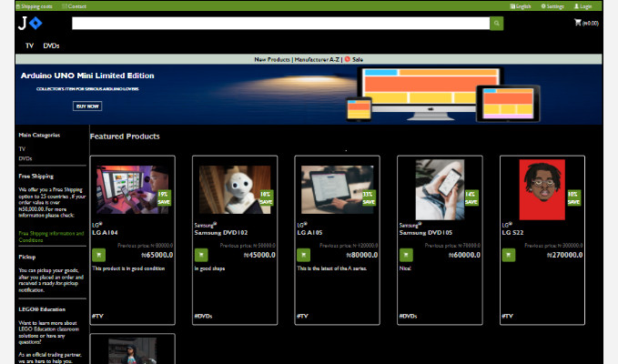Open the LG A104 product image

coord(133,189)
